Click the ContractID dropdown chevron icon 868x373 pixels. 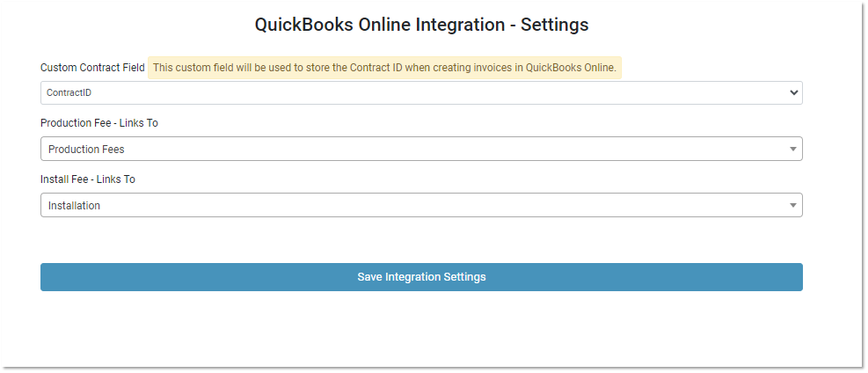(x=793, y=92)
